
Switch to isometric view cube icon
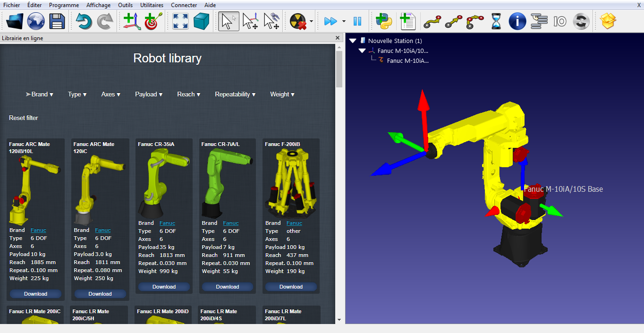point(201,21)
